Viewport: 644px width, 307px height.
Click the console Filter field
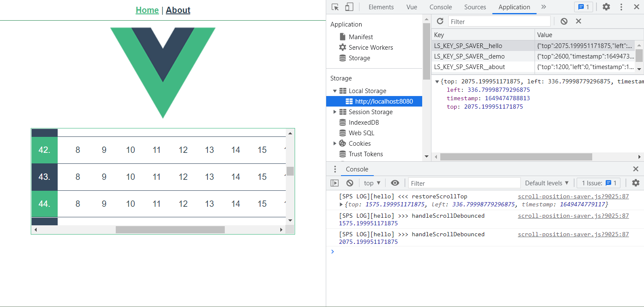pyautogui.click(x=464, y=183)
